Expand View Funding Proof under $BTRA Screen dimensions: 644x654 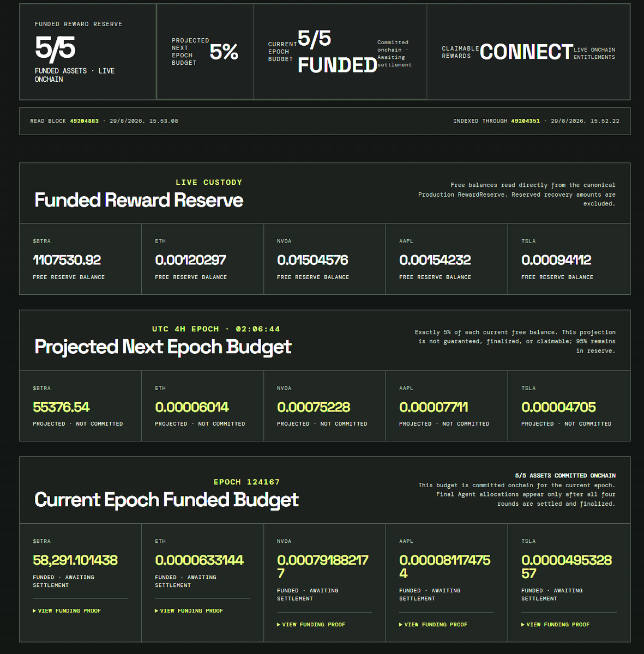click(x=67, y=611)
